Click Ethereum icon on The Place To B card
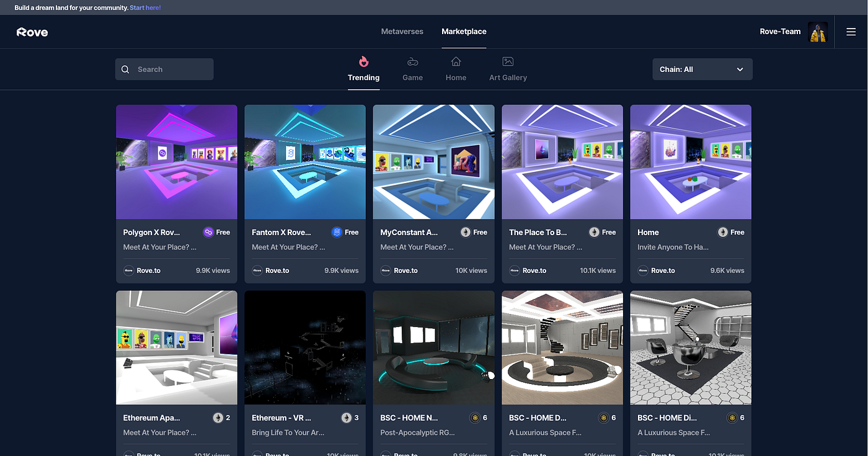Screen dimensions: 868x456 [x=594, y=232]
